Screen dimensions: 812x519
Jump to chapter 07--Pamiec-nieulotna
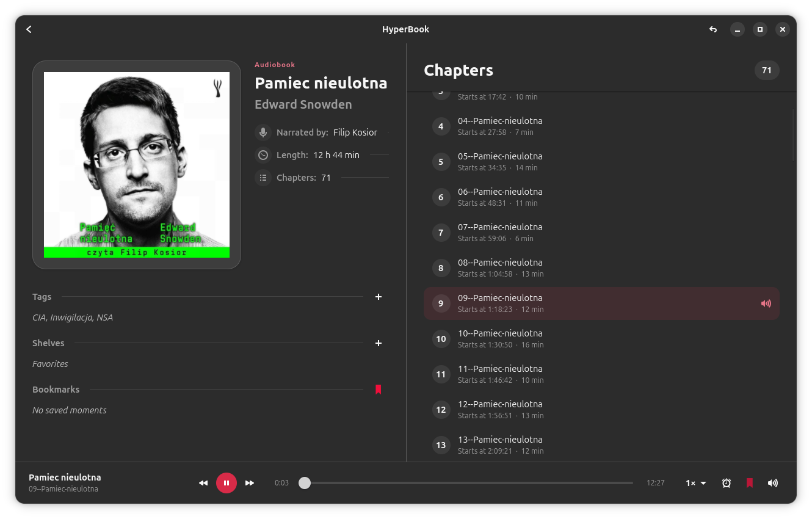point(601,233)
